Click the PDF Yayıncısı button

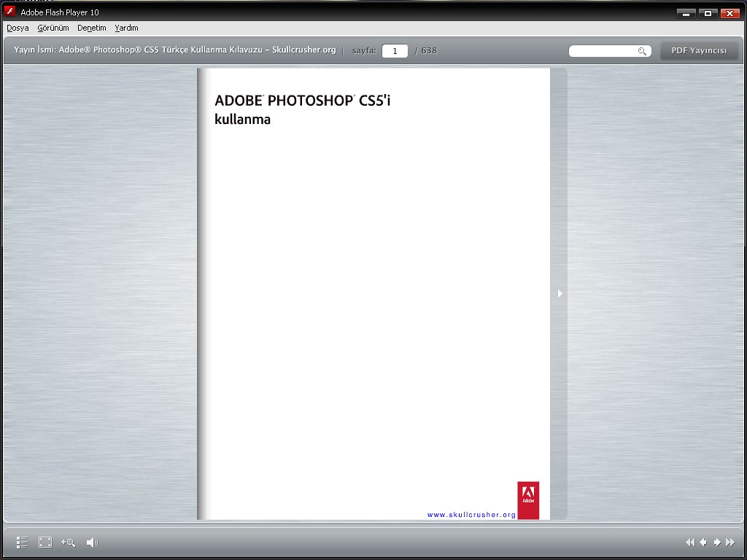[699, 50]
